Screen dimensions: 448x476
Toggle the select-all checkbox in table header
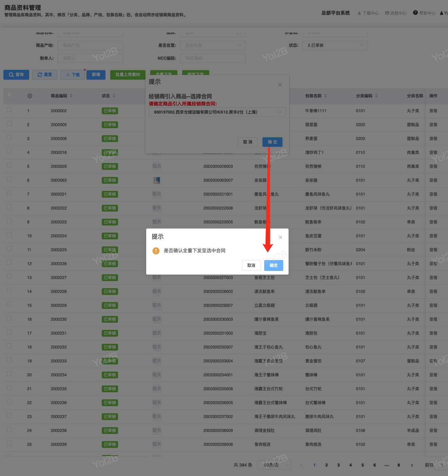(x=9, y=95)
